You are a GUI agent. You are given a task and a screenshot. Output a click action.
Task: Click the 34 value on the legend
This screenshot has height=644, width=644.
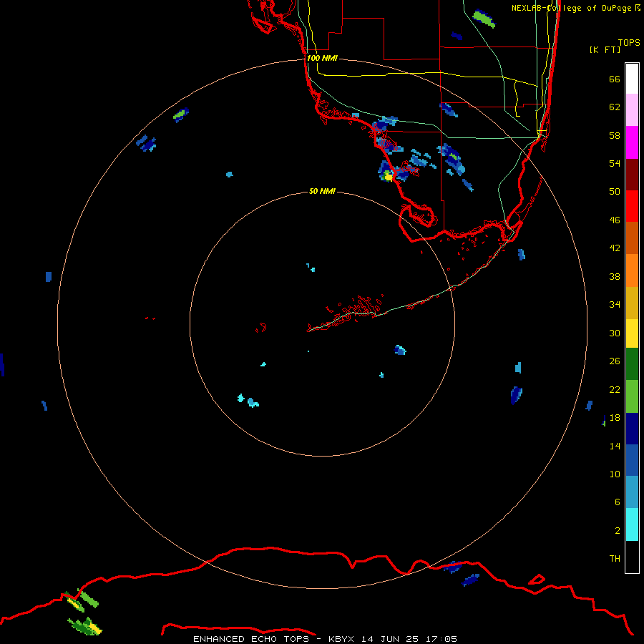[x=615, y=304]
